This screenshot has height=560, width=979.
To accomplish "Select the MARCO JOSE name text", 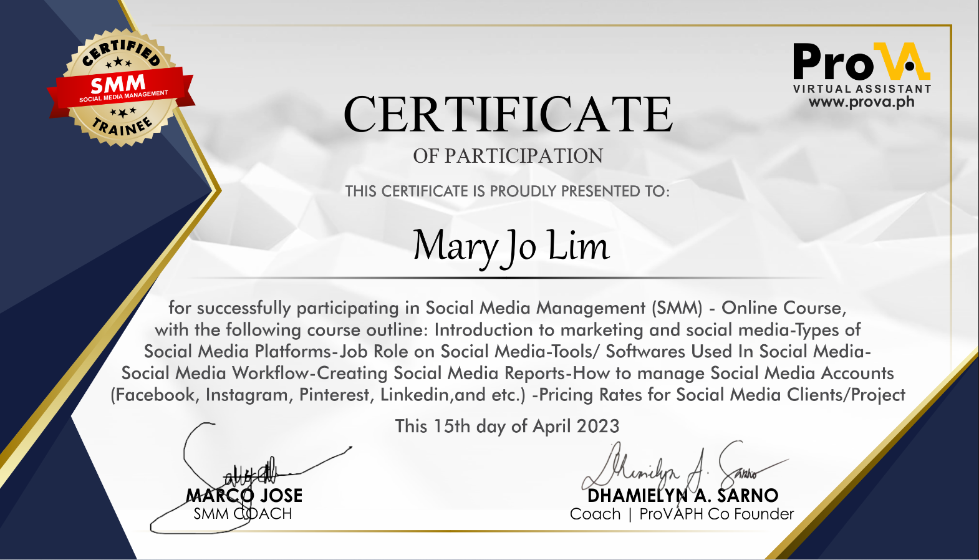I will (244, 496).
